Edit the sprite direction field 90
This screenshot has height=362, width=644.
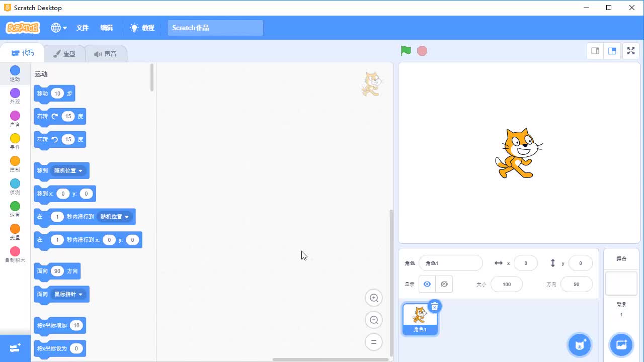click(x=577, y=284)
